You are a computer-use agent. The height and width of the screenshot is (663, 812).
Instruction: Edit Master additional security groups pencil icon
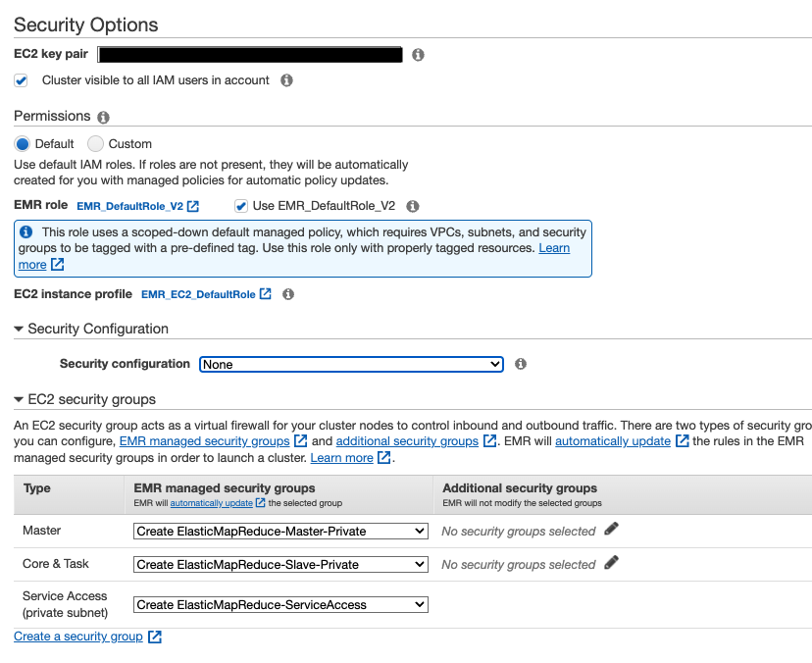[612, 530]
